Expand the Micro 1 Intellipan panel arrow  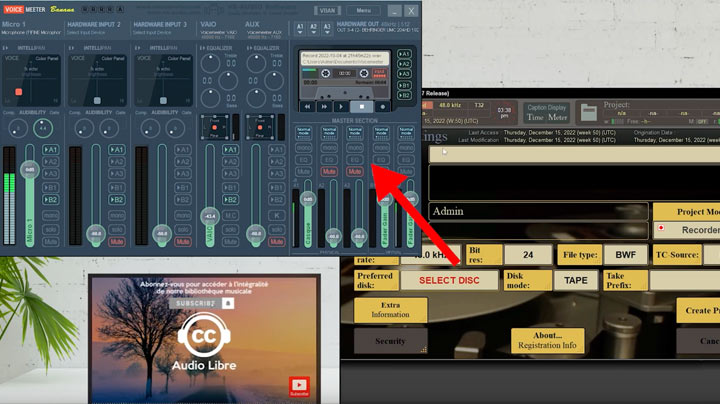point(5,48)
